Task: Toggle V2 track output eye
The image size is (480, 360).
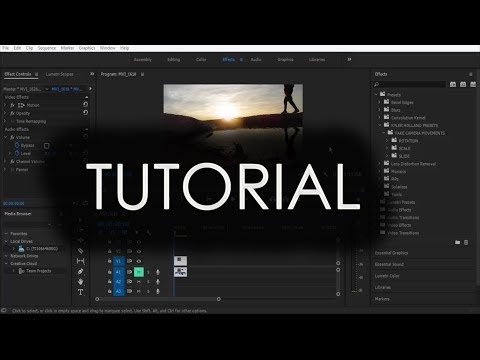Action: [139, 251]
